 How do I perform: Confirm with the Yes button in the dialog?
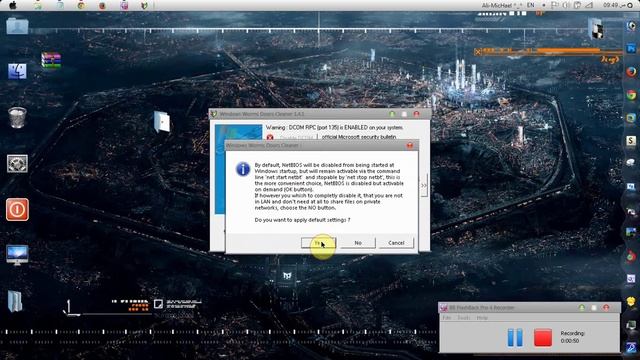pos(318,243)
